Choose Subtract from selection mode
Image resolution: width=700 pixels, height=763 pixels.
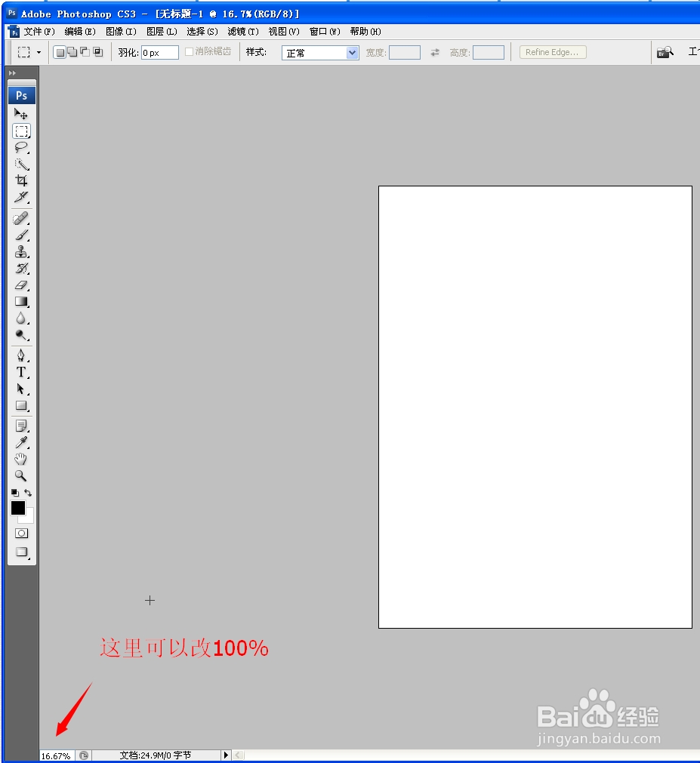[x=85, y=51]
